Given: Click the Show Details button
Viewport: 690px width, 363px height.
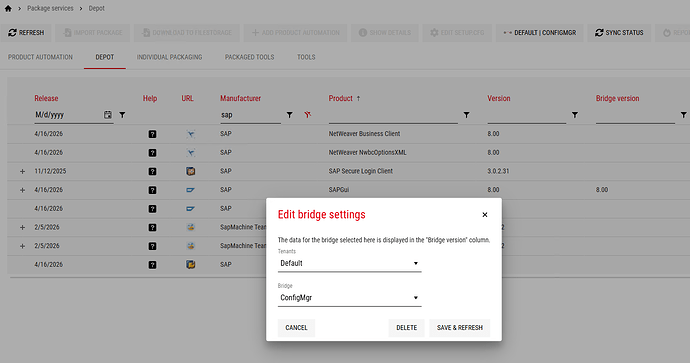Looking at the screenshot, I should coord(385,33).
